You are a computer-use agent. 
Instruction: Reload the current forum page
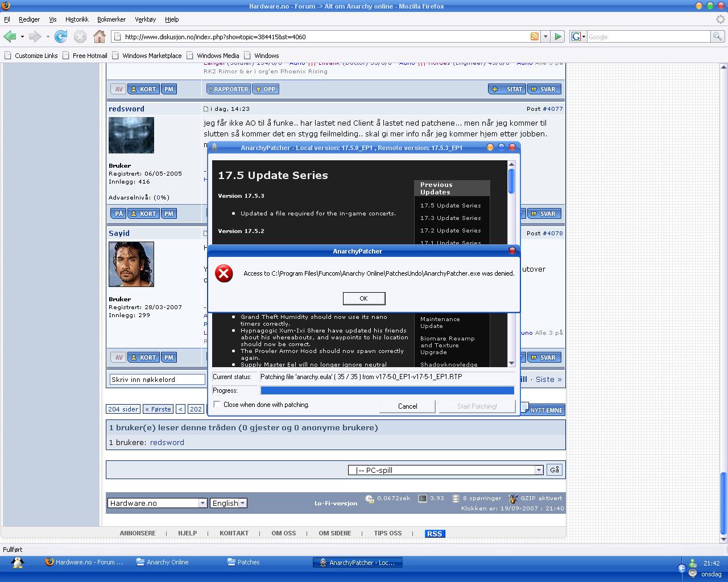[x=61, y=36]
